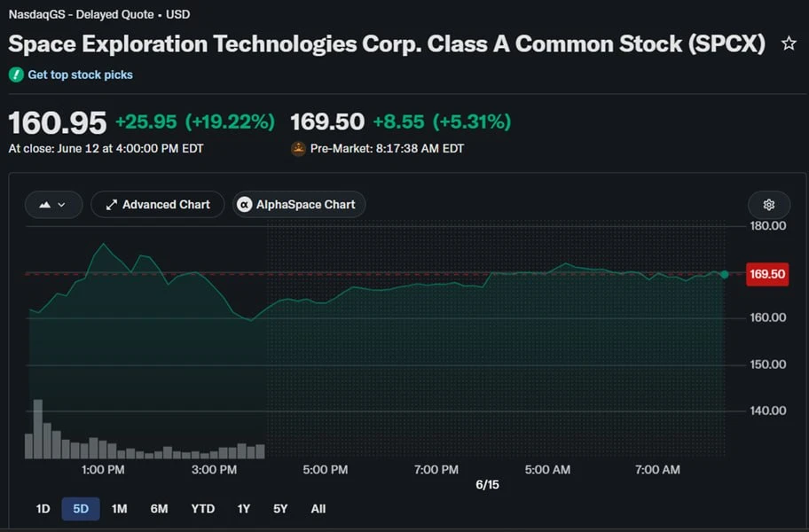Click the 160.00 price axis label
The width and height of the screenshot is (809, 532).
[767, 317]
